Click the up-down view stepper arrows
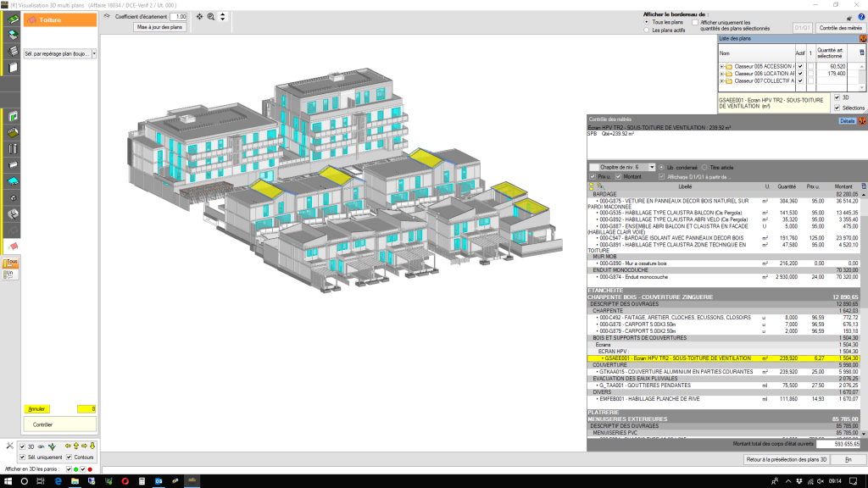868x488 pixels. point(223,17)
